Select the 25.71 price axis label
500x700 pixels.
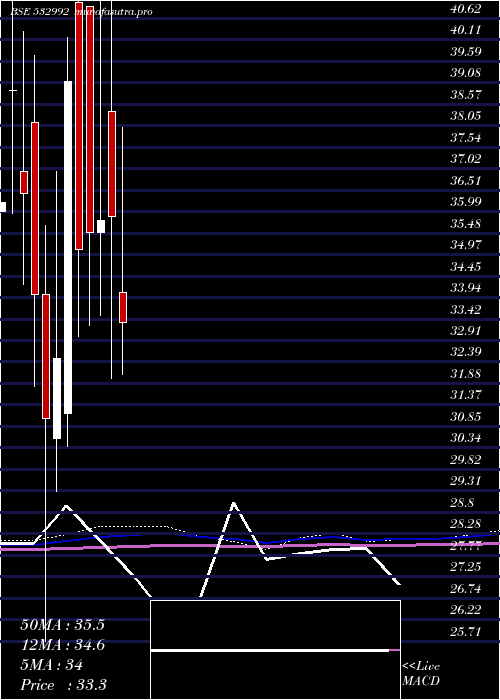[466, 632]
